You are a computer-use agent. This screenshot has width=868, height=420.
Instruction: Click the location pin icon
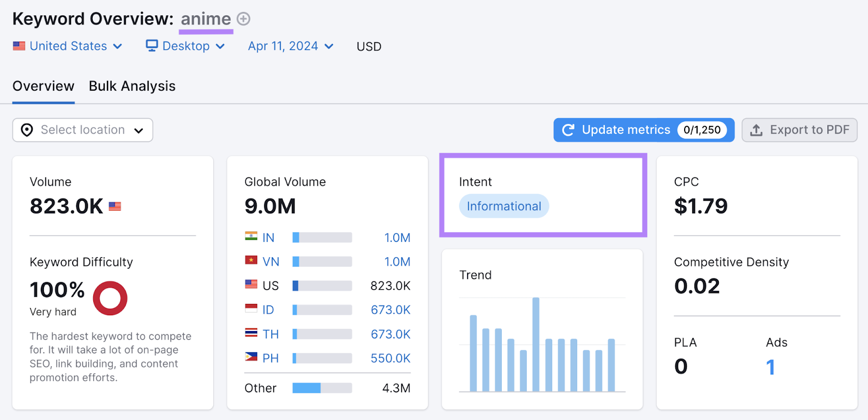[27, 130]
